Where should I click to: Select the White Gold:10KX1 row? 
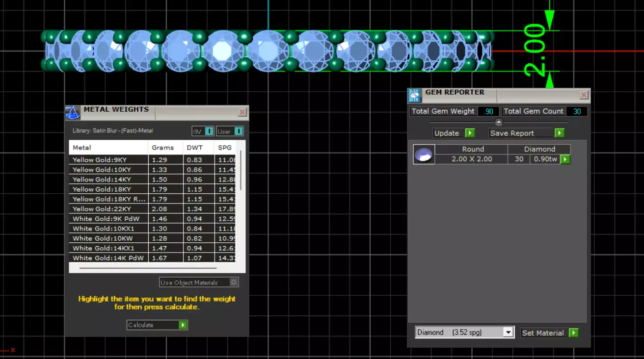(x=152, y=228)
